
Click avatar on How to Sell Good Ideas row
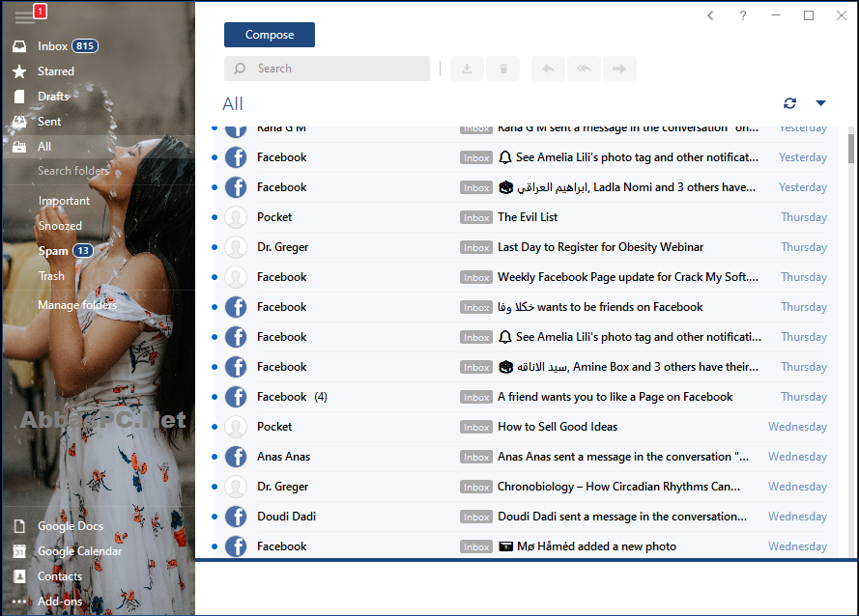click(x=236, y=427)
